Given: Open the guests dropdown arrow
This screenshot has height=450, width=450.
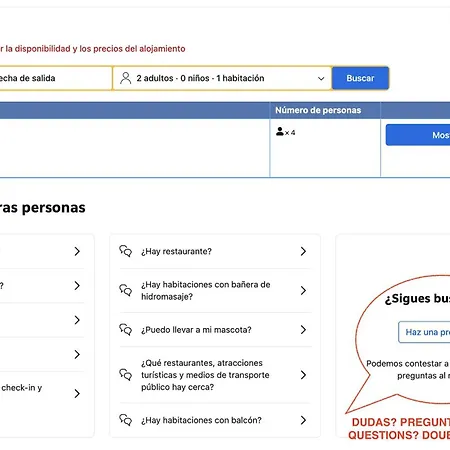Looking at the screenshot, I should (x=321, y=79).
